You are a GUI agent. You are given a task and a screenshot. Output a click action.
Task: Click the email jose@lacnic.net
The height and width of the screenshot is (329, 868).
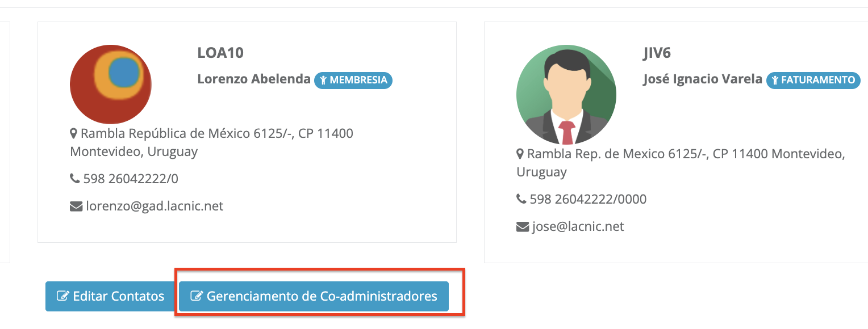(578, 227)
